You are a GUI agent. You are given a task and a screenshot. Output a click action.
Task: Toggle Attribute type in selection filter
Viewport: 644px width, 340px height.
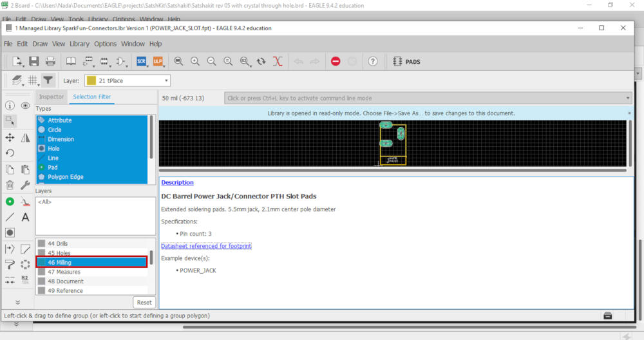pyautogui.click(x=91, y=120)
